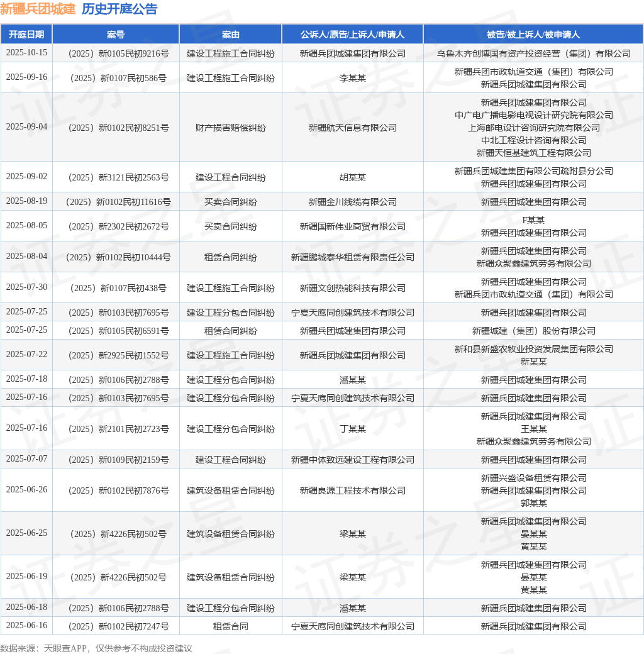Click plaintiff 李某某

tap(352, 78)
